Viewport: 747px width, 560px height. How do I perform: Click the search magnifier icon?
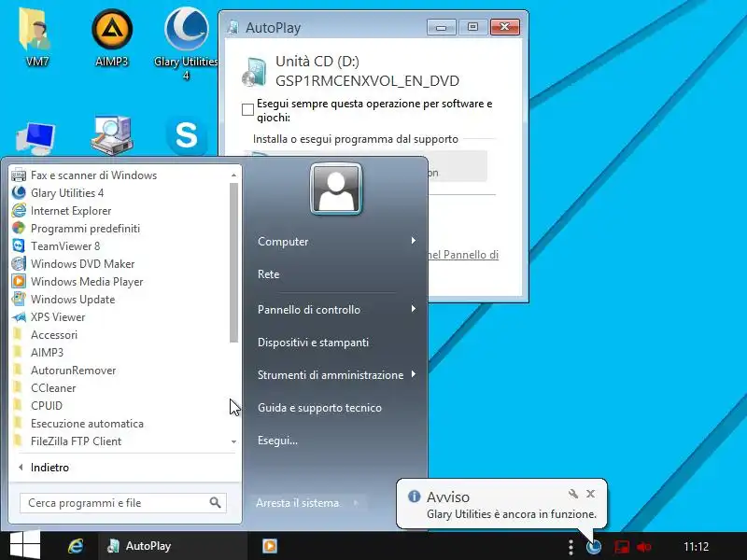216,502
